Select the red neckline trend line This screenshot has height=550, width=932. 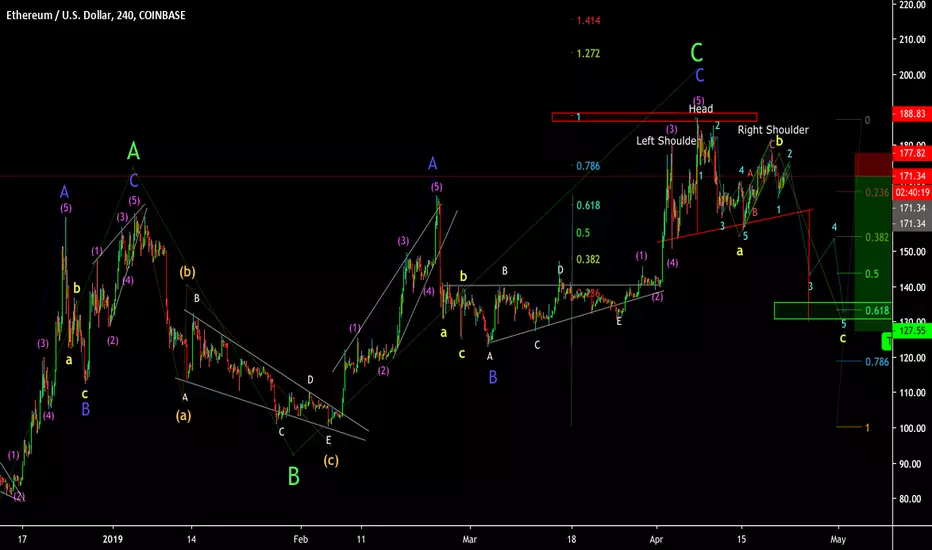click(x=736, y=226)
